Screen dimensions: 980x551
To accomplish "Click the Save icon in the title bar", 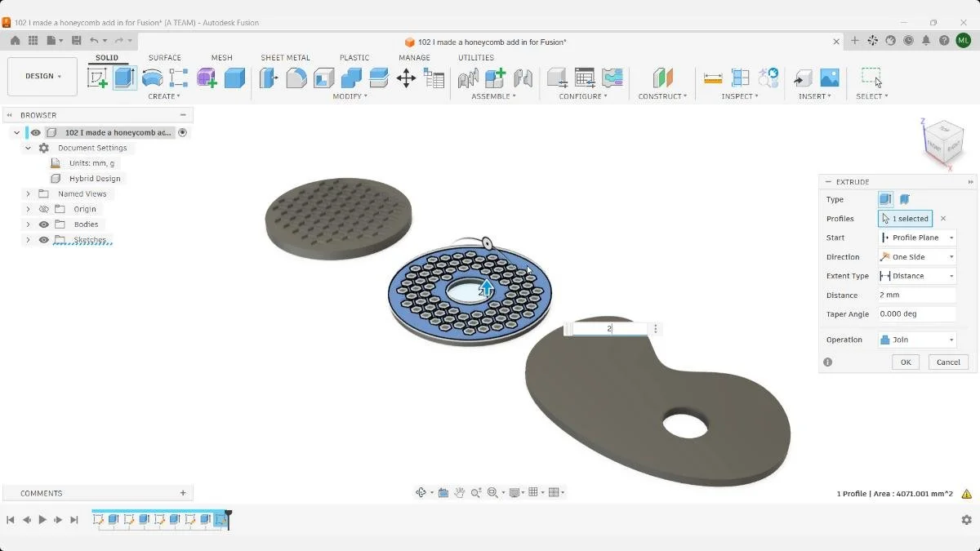I will pyautogui.click(x=76, y=41).
